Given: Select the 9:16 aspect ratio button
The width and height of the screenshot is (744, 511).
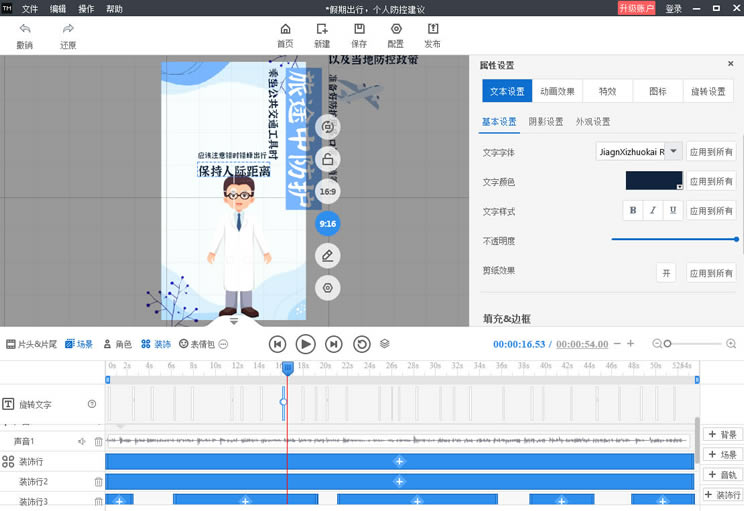Looking at the screenshot, I should (327, 224).
